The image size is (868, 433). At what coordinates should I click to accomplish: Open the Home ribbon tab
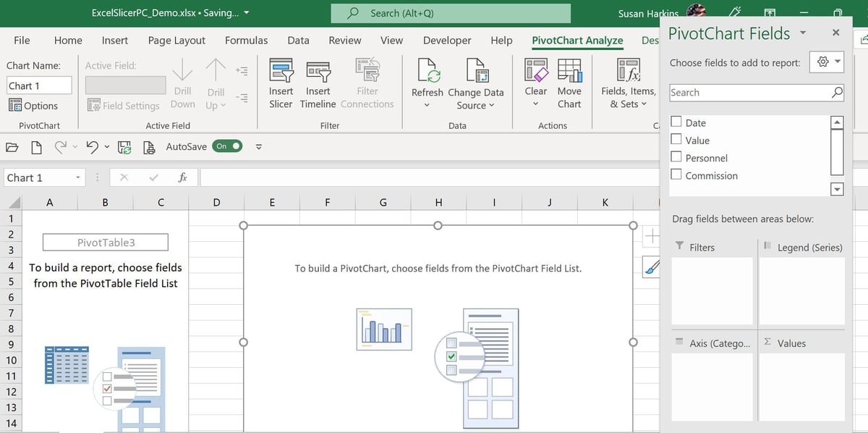(68, 41)
